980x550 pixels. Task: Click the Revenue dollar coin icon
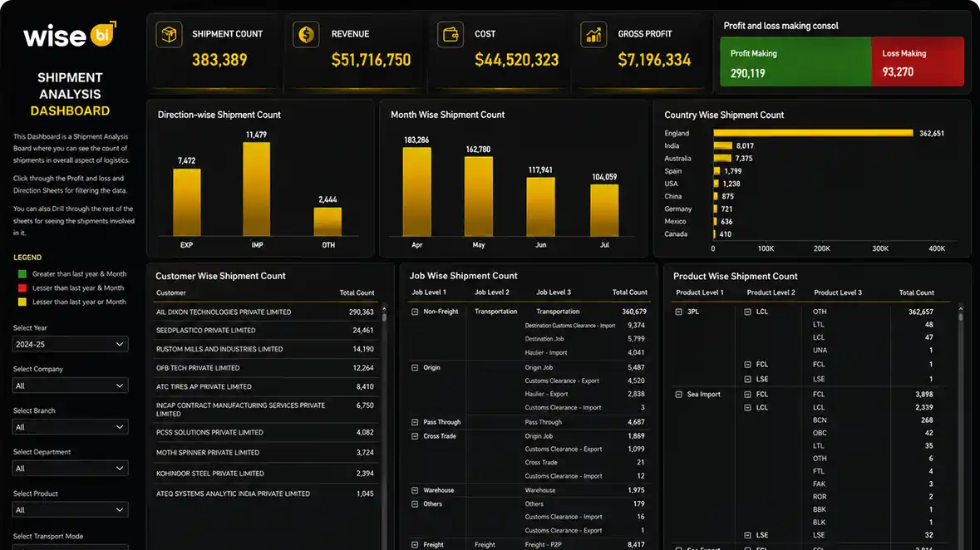coord(306,34)
